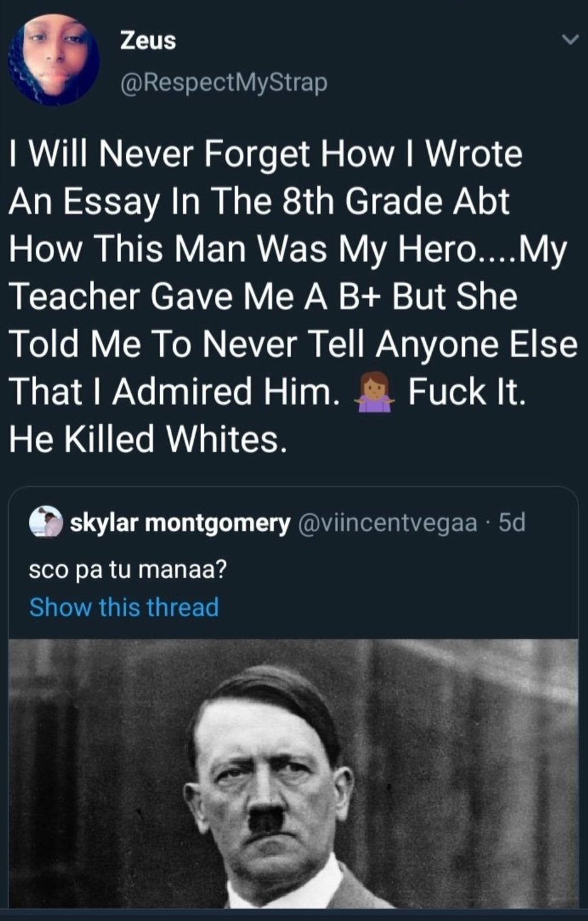This screenshot has height=921, width=588.
Task: Show this thread
Action: point(124,607)
